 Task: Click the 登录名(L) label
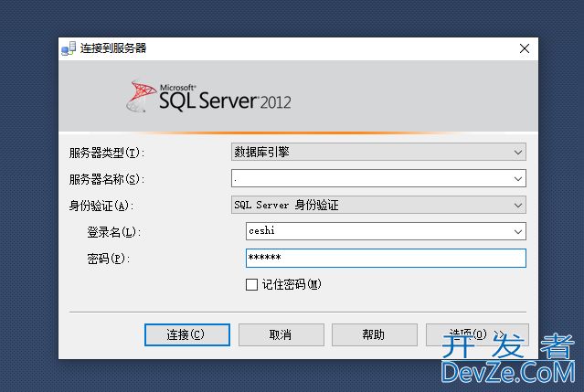tap(114, 232)
